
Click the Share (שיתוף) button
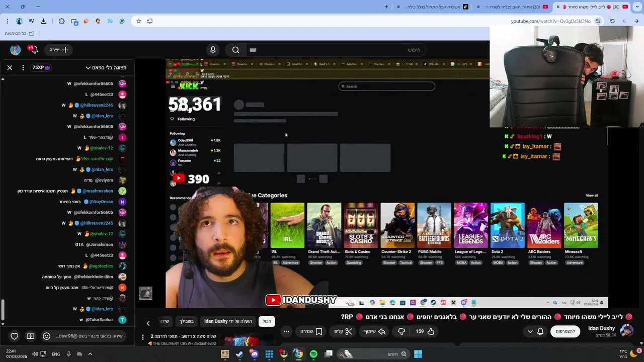click(375, 331)
